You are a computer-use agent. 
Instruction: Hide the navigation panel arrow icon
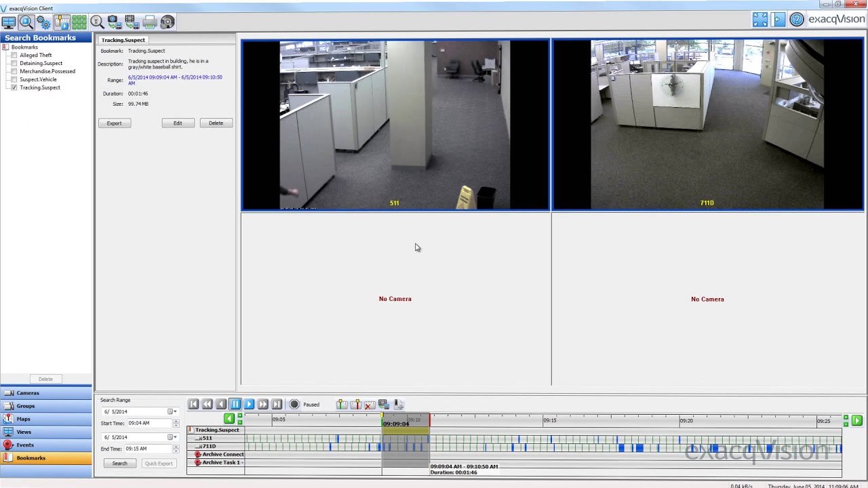coord(778,20)
